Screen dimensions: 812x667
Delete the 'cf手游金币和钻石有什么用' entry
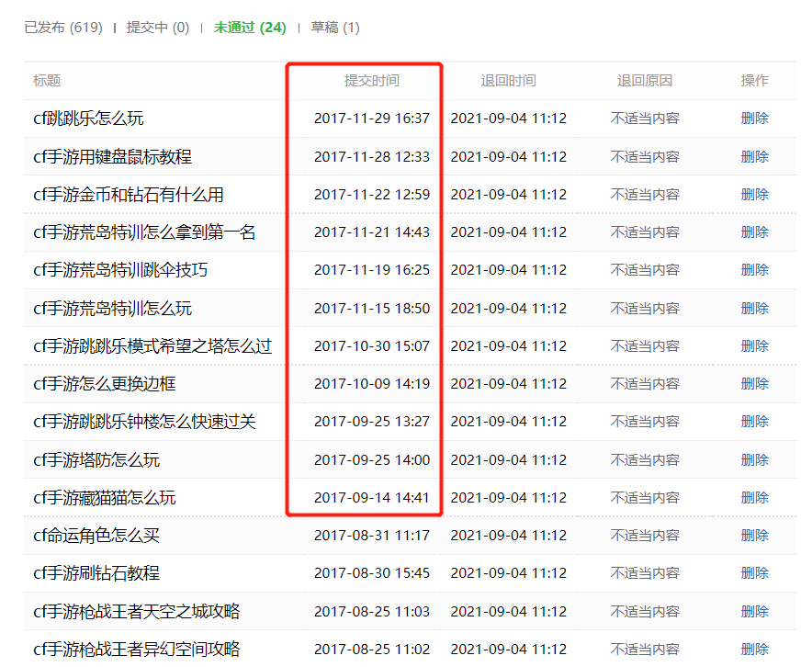point(754,195)
